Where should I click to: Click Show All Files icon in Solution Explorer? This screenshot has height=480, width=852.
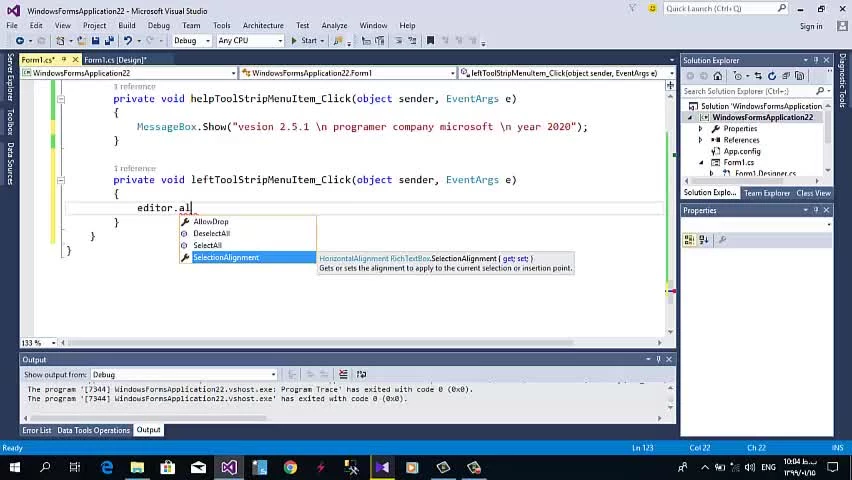pos(799,76)
